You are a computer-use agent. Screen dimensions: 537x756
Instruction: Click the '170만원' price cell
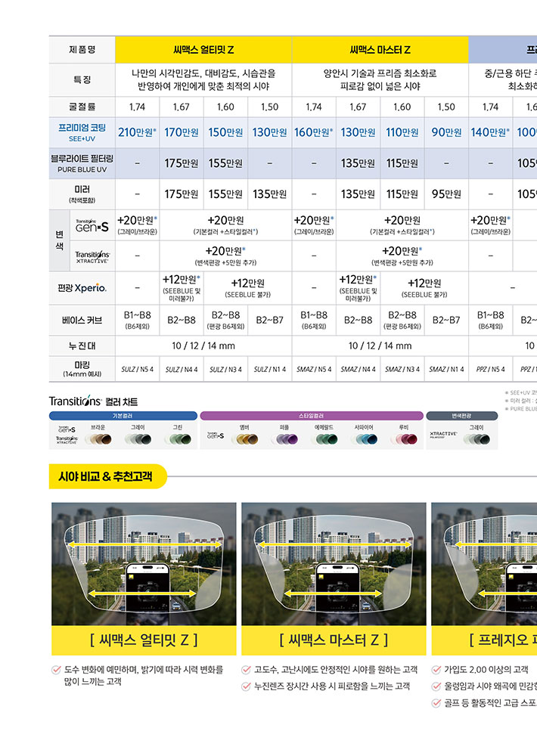(x=182, y=132)
